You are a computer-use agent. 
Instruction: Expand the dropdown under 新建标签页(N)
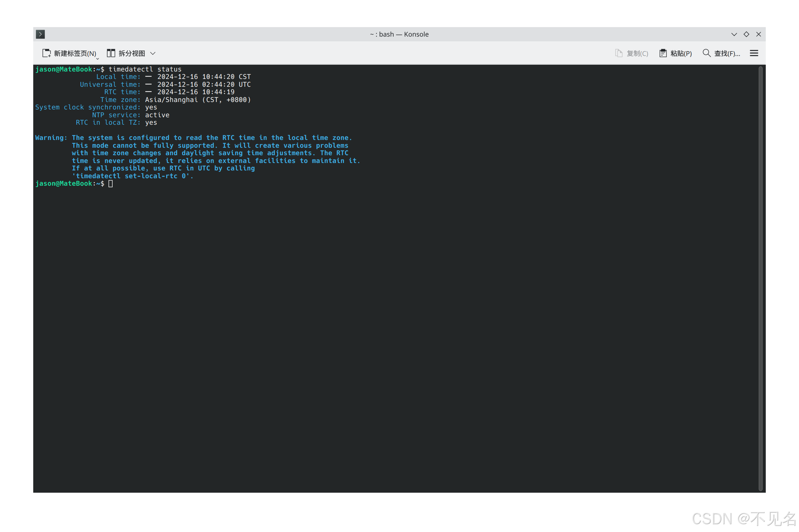98,58
